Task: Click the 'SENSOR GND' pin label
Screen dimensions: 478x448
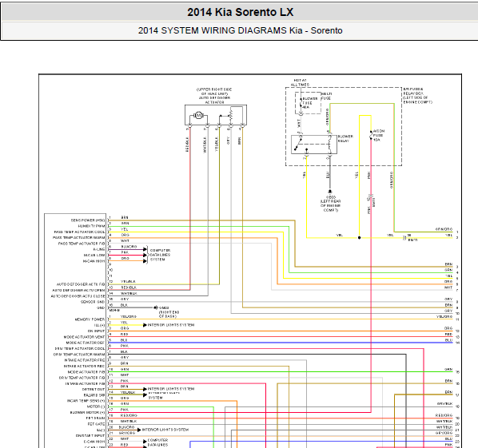Action: (x=93, y=302)
